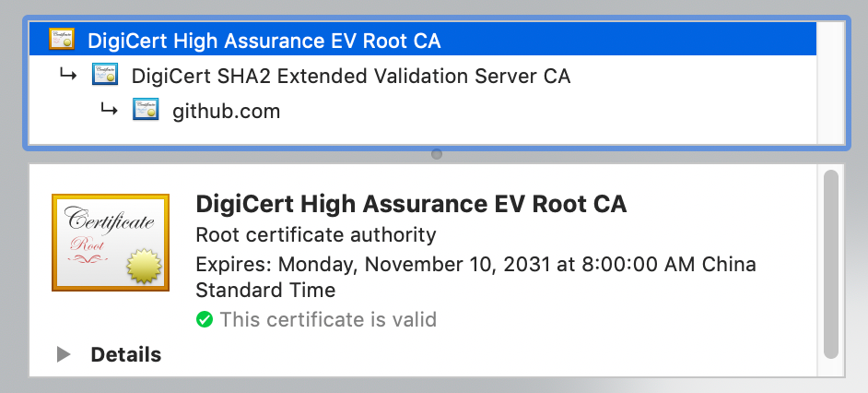Click empty space below github.com in chain list
Screen dimensions: 868x393
423,136
